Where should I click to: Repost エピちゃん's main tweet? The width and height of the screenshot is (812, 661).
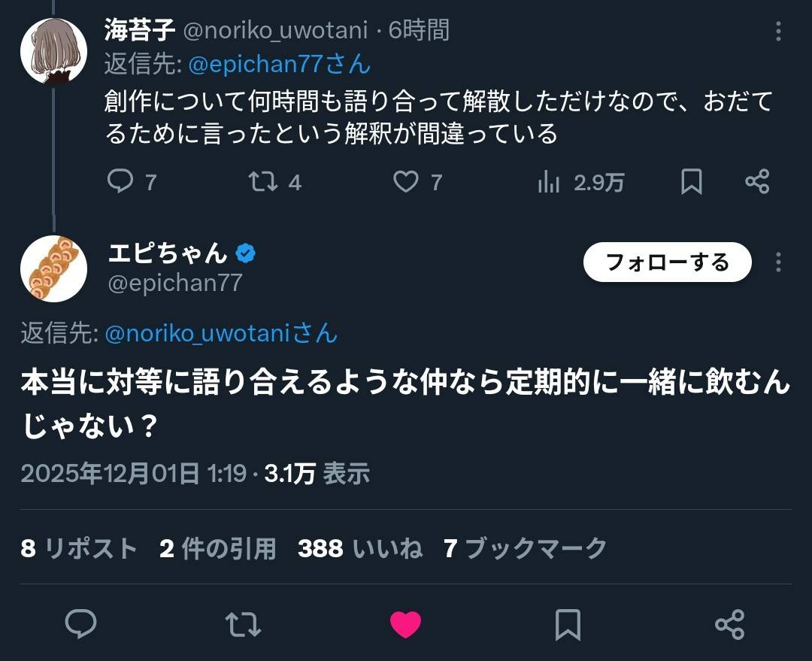(244, 624)
